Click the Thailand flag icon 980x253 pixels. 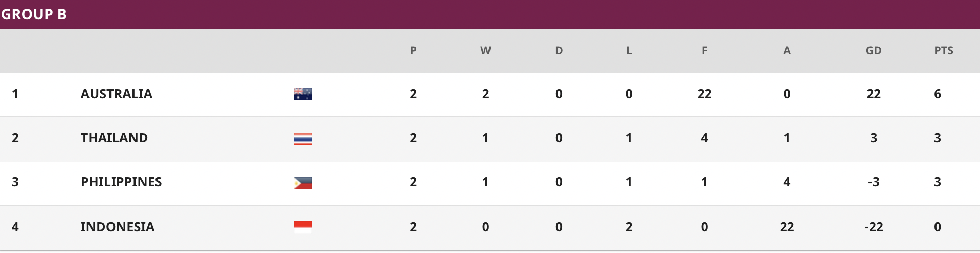[x=303, y=139]
